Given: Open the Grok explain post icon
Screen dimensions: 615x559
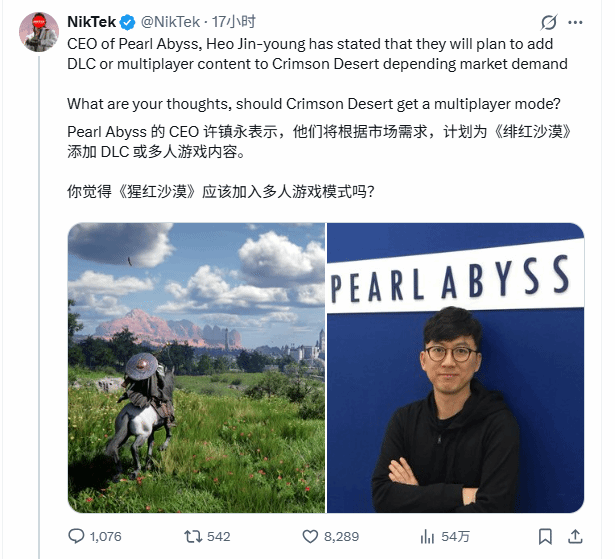Looking at the screenshot, I should tap(549, 22).
